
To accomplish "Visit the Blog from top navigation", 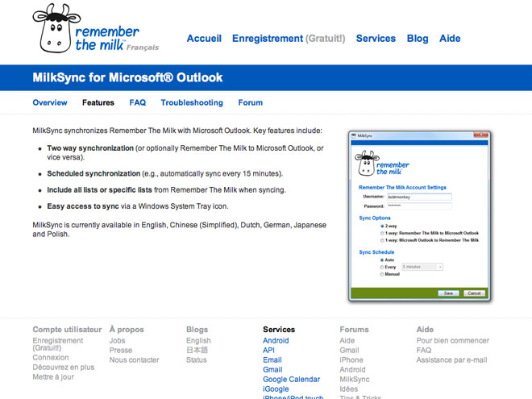I will click(418, 39).
